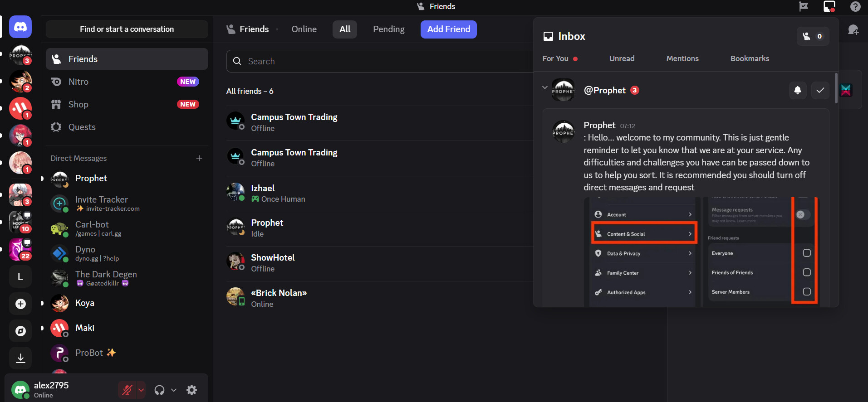This screenshot has width=868, height=402.
Task: Click Create DM plus icon
Action: [199, 158]
